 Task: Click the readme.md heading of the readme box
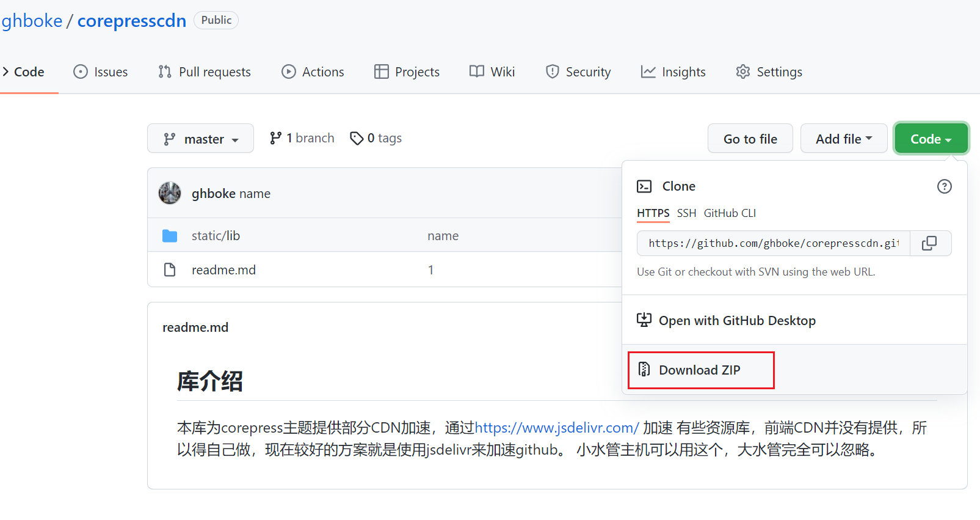tap(195, 328)
